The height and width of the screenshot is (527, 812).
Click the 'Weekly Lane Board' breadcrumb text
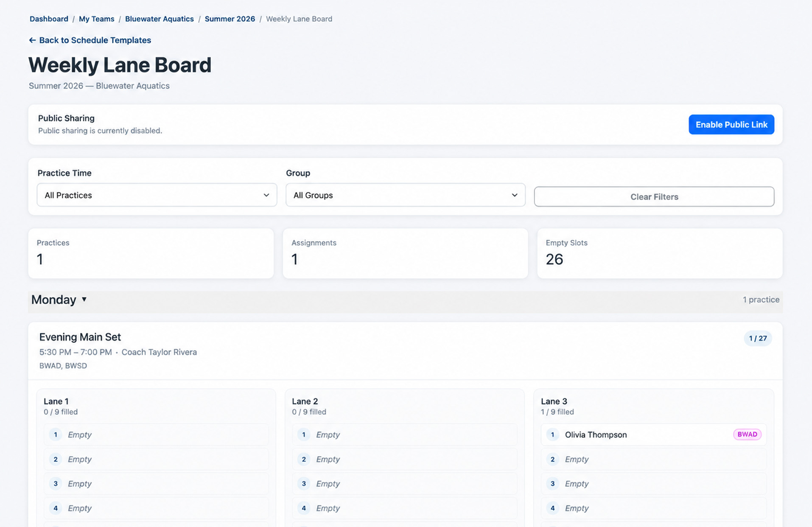pyautogui.click(x=299, y=19)
